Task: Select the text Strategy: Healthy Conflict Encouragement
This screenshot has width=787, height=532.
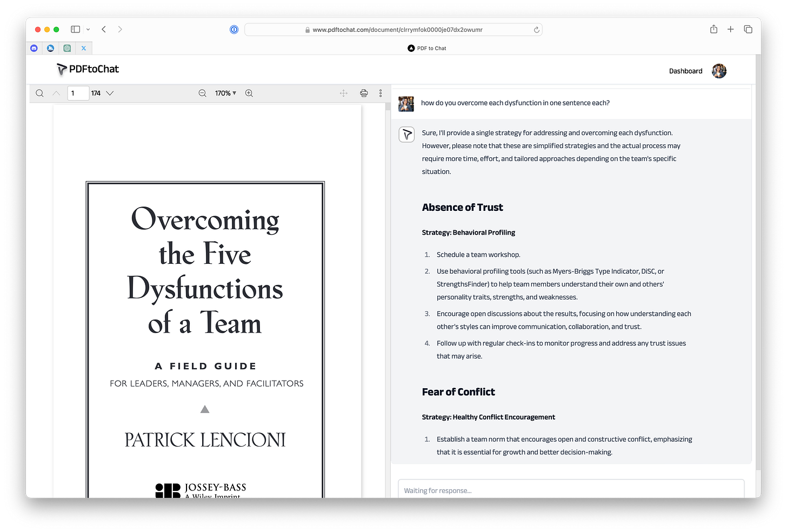Action: point(488,417)
